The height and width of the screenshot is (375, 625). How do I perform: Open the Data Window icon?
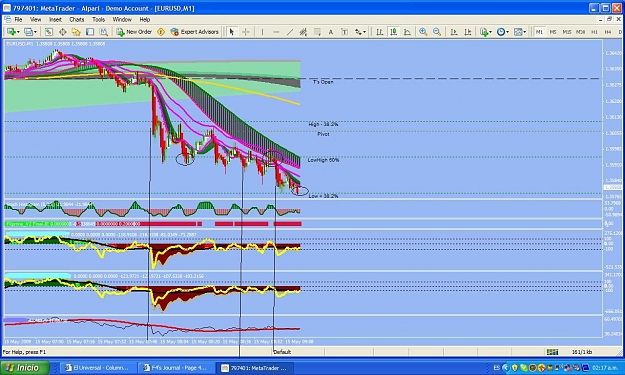coord(63,32)
